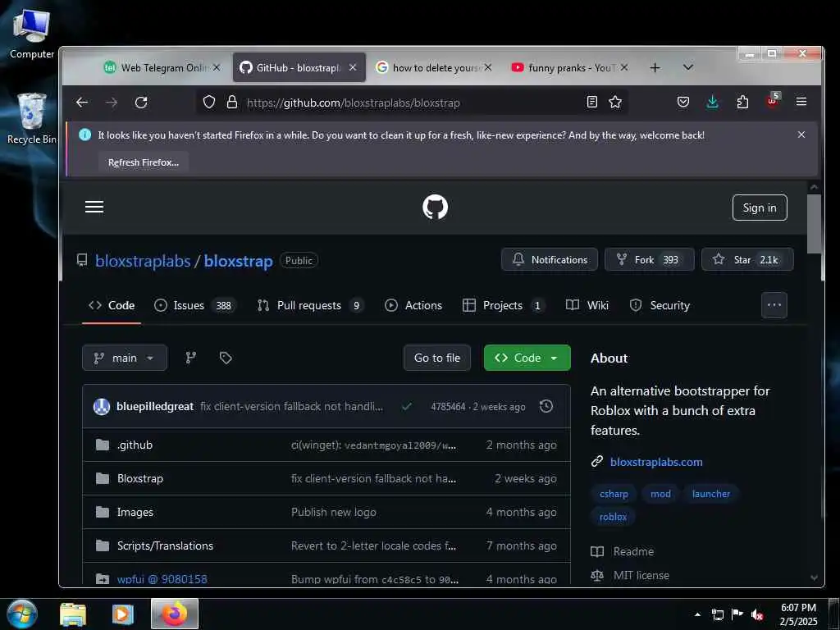Open Action Center flag tray icon
The image size is (840, 630).
click(737, 614)
